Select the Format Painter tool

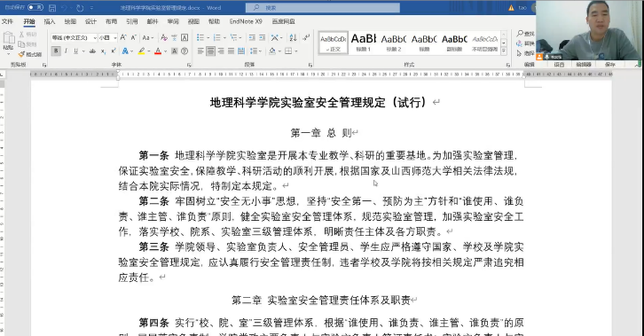click(30, 54)
